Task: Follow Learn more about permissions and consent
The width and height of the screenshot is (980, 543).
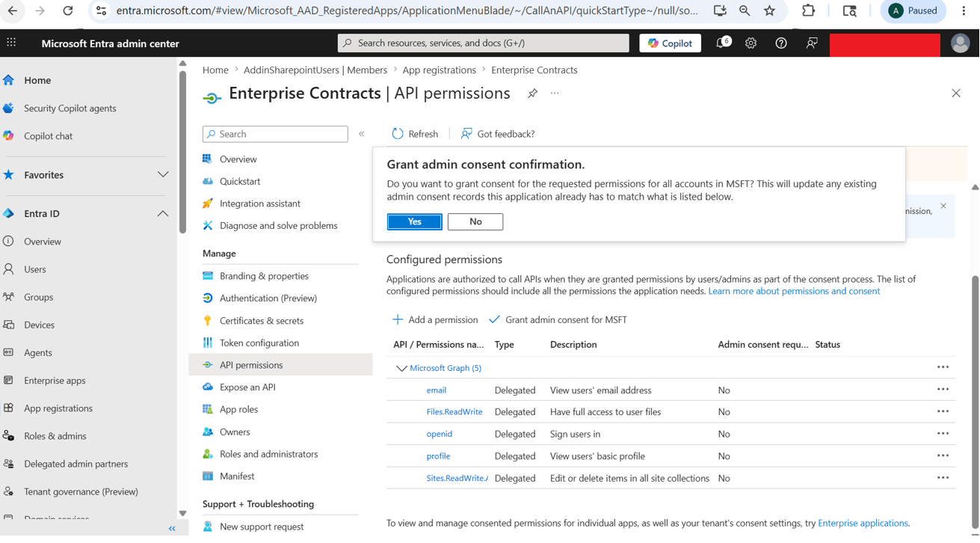Action: tap(794, 291)
